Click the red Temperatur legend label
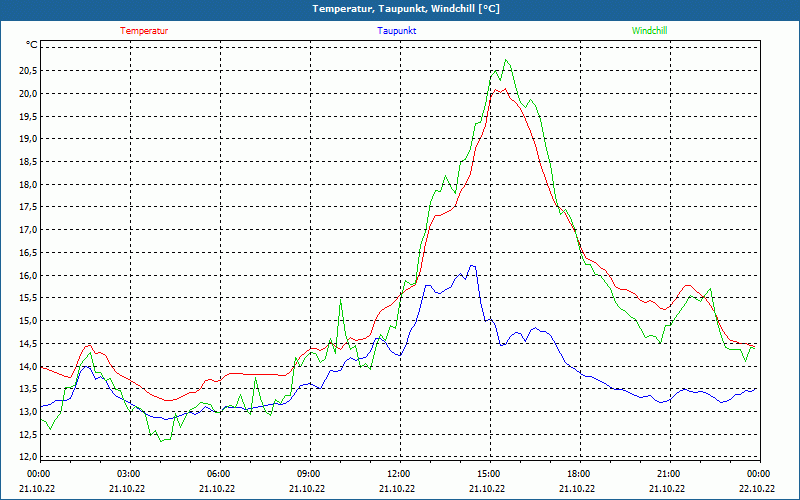The image size is (800, 500). pyautogui.click(x=144, y=30)
